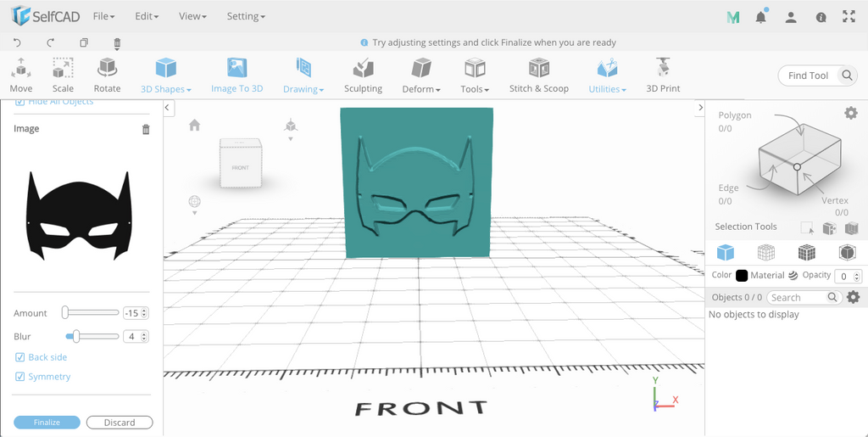Click the top toolbar delete trash icon
868x437 pixels.
pyautogui.click(x=117, y=43)
